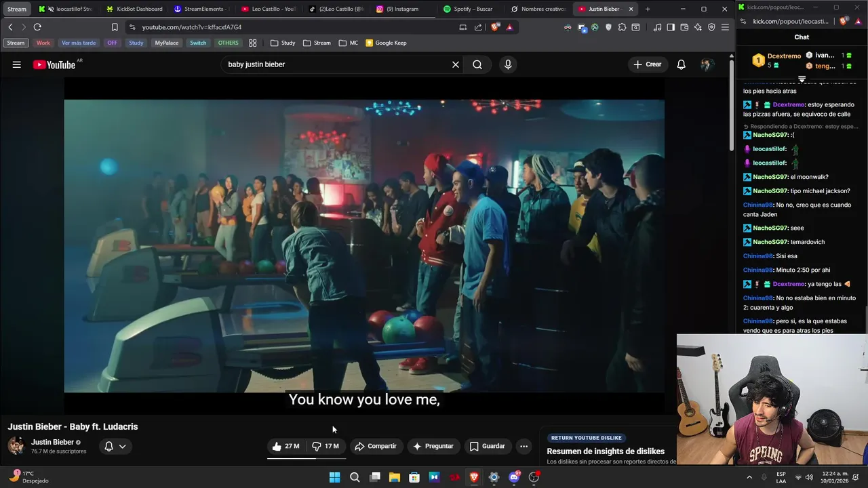Click the Preguntar button
The height and width of the screenshot is (488, 868).
click(x=433, y=446)
